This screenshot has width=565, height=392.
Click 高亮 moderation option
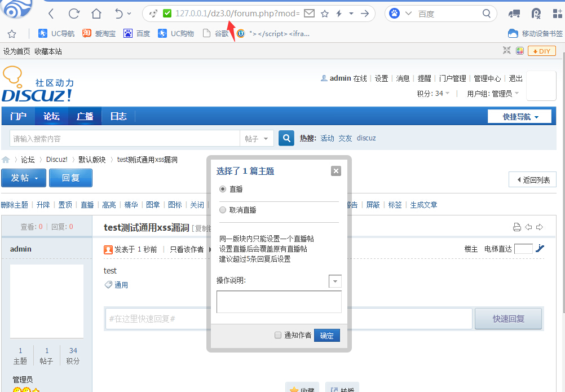click(109, 205)
